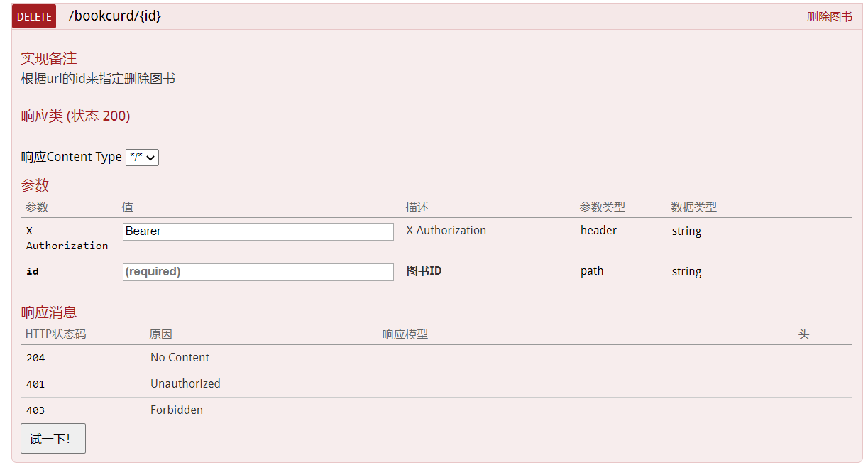Viewport: 868px width, 470px height.
Task: Click the 响应Content Type label
Action: click(x=72, y=157)
